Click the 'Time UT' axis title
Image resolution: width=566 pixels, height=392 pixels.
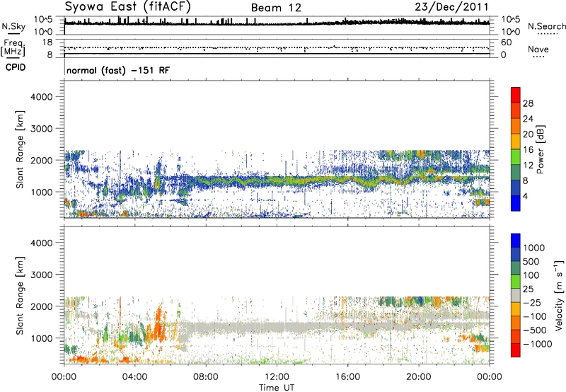point(277,388)
